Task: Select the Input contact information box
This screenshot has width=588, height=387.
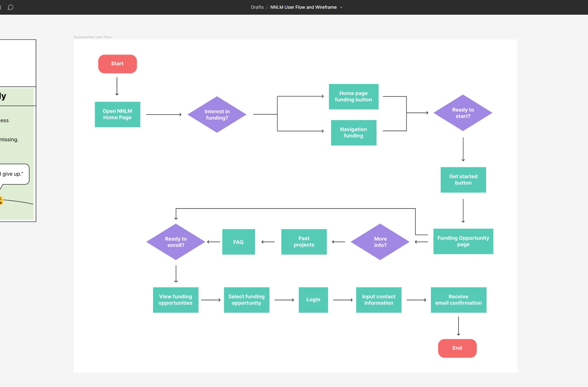Action: point(379,300)
